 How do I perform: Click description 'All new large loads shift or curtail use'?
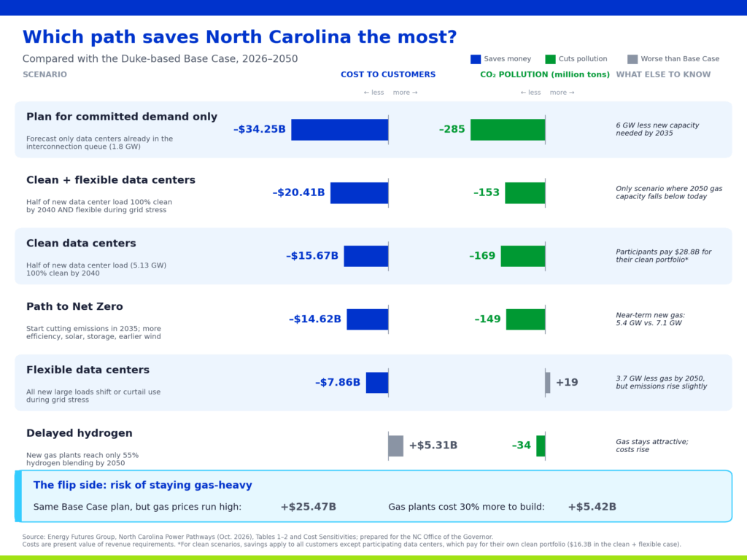pos(93,396)
